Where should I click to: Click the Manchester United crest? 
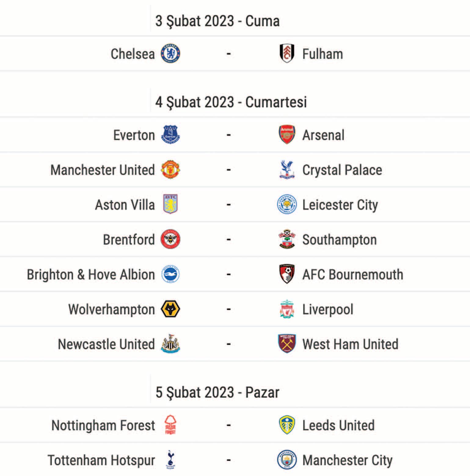coord(170,169)
